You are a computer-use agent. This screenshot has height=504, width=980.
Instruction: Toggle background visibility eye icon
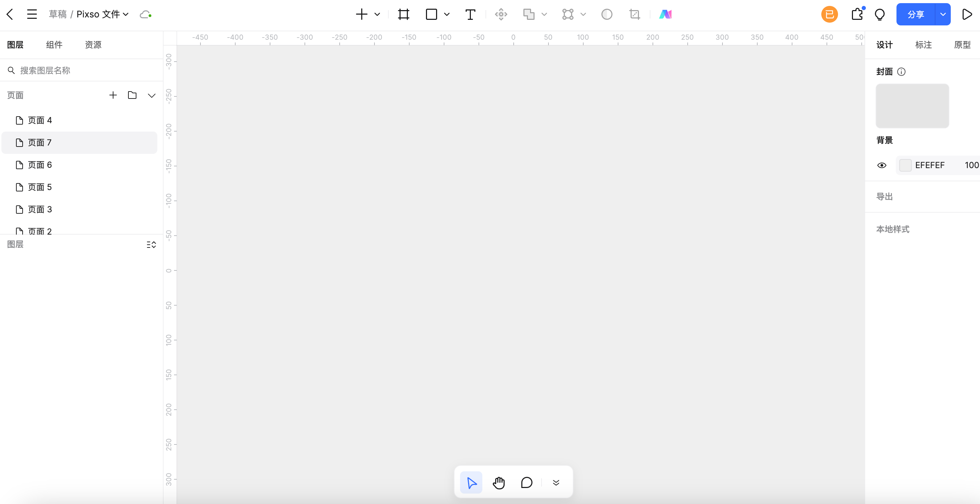(x=882, y=165)
